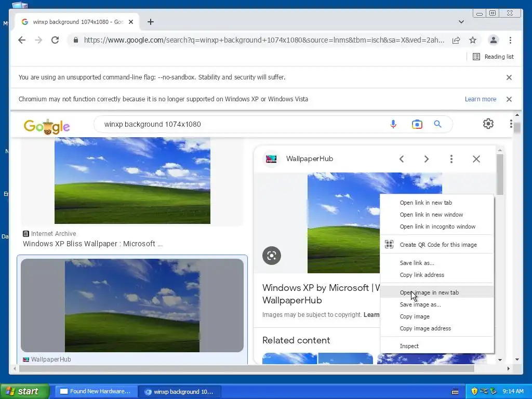Share this page icon in address bar
Image resolution: width=532 pixels, height=399 pixels.
click(x=456, y=41)
